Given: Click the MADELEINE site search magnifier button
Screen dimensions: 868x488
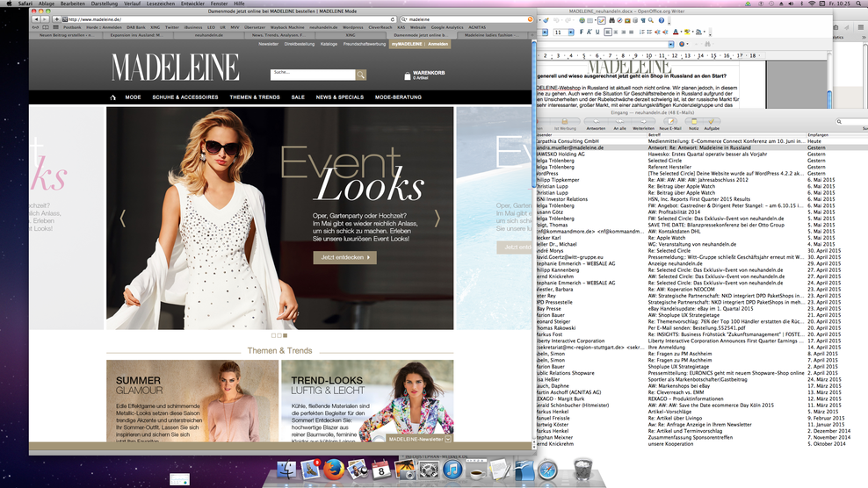Looking at the screenshot, I should [x=361, y=75].
